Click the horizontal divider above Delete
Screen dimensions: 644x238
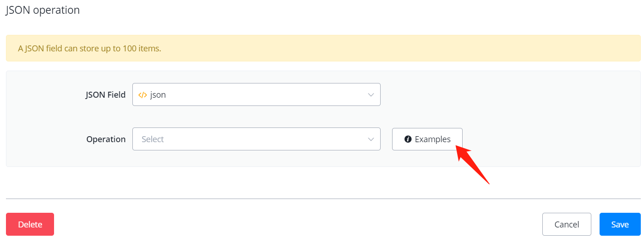click(x=323, y=199)
